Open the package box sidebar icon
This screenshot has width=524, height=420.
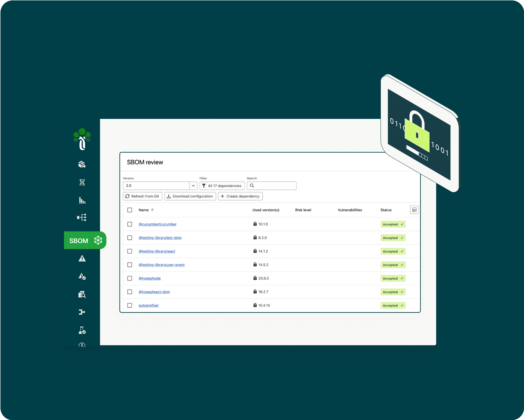82,165
